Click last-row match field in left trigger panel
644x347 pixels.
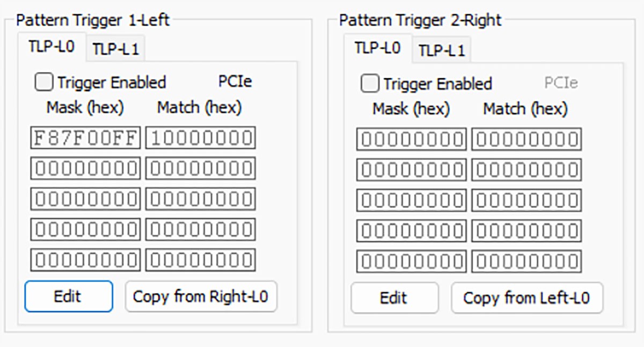tap(200, 260)
